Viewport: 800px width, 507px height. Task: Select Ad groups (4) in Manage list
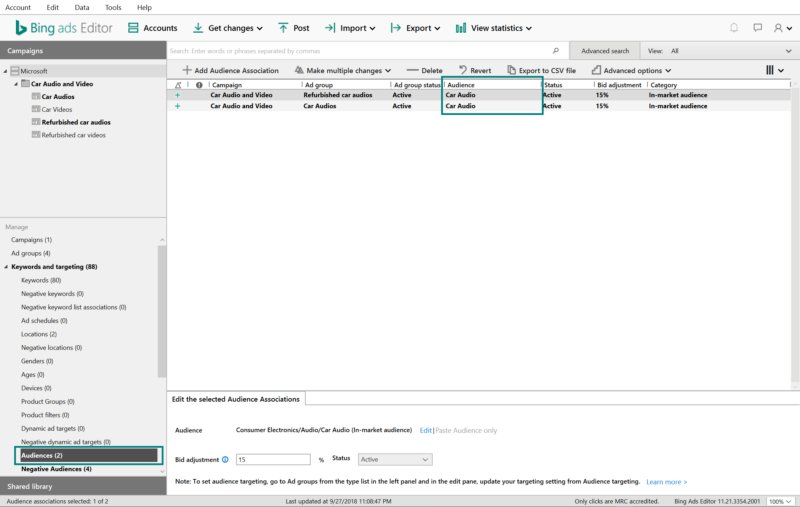pyautogui.click(x=31, y=253)
